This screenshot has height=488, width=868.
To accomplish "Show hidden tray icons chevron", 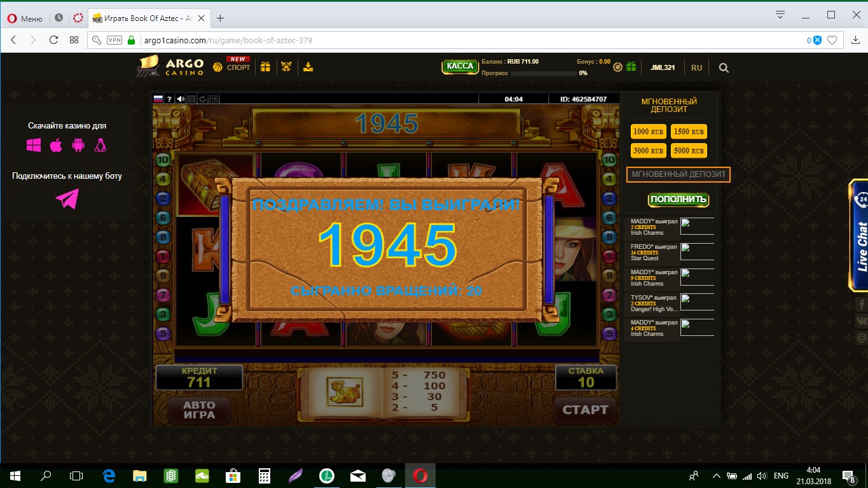I will pyautogui.click(x=717, y=475).
